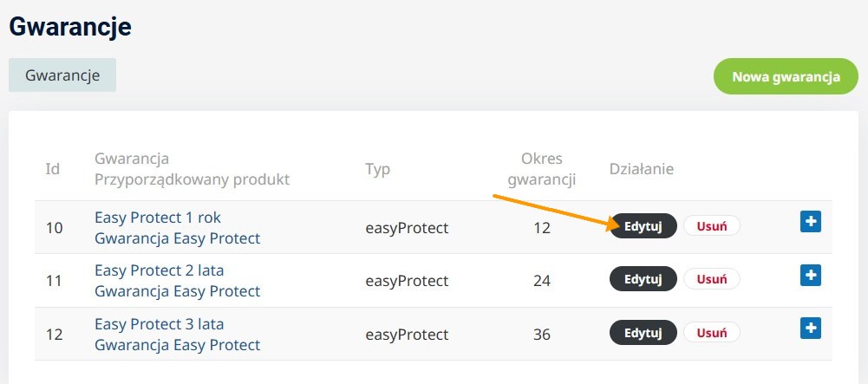Open Gwarancja Easy Protect product in row 11

coord(177,291)
